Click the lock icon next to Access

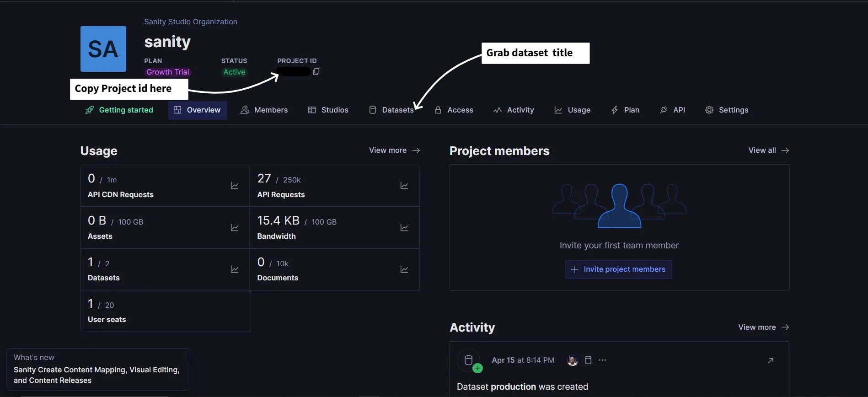coord(438,110)
